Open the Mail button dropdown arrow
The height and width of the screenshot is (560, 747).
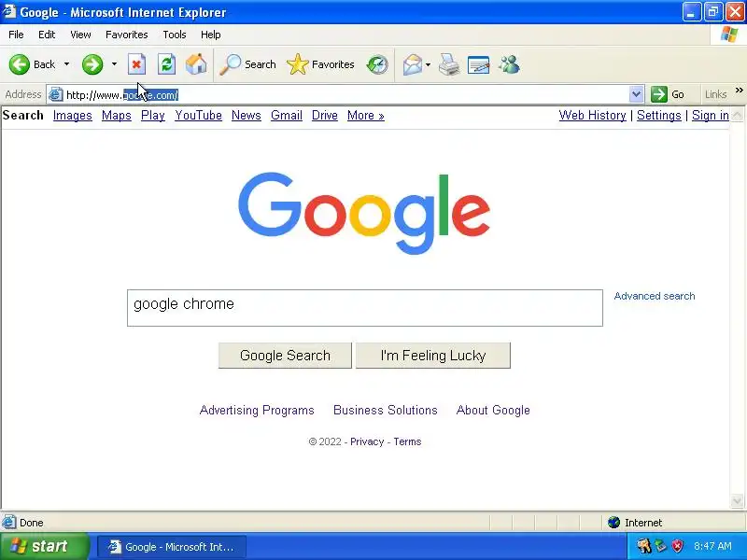[x=428, y=64]
